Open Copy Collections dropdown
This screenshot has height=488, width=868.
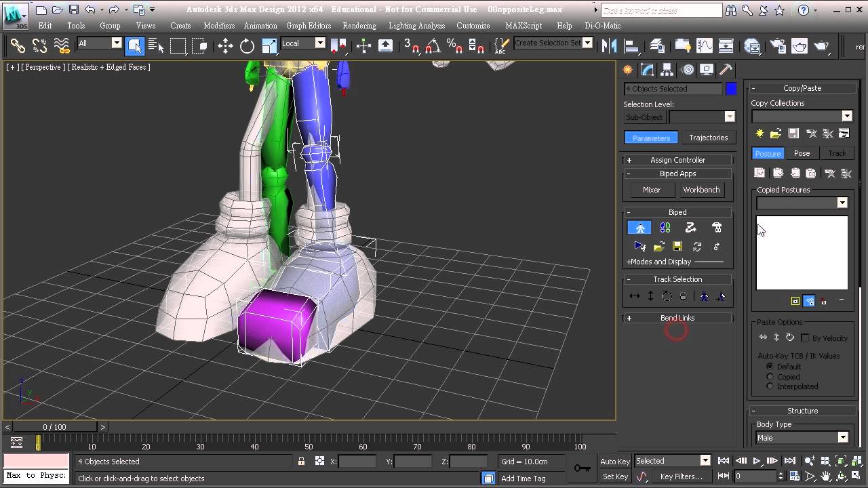pos(802,116)
